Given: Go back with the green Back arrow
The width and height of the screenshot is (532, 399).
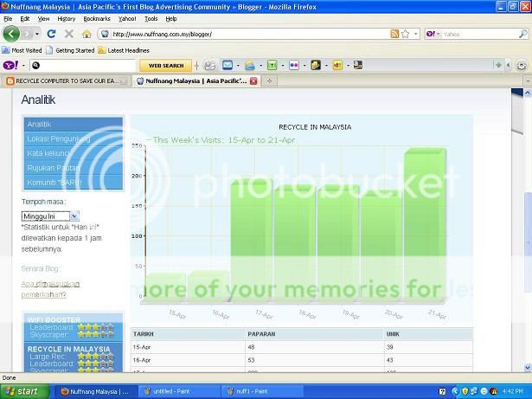Looking at the screenshot, I should pos(11,34).
